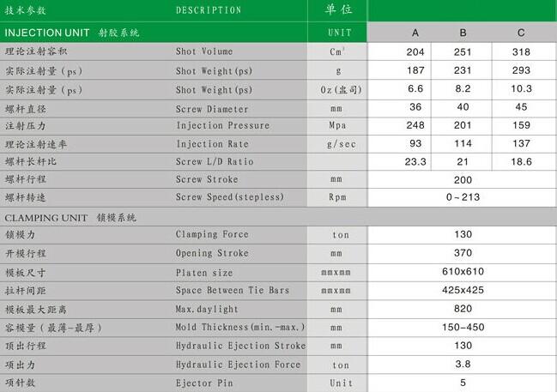Click the Screw Stroke value 200

463,180
